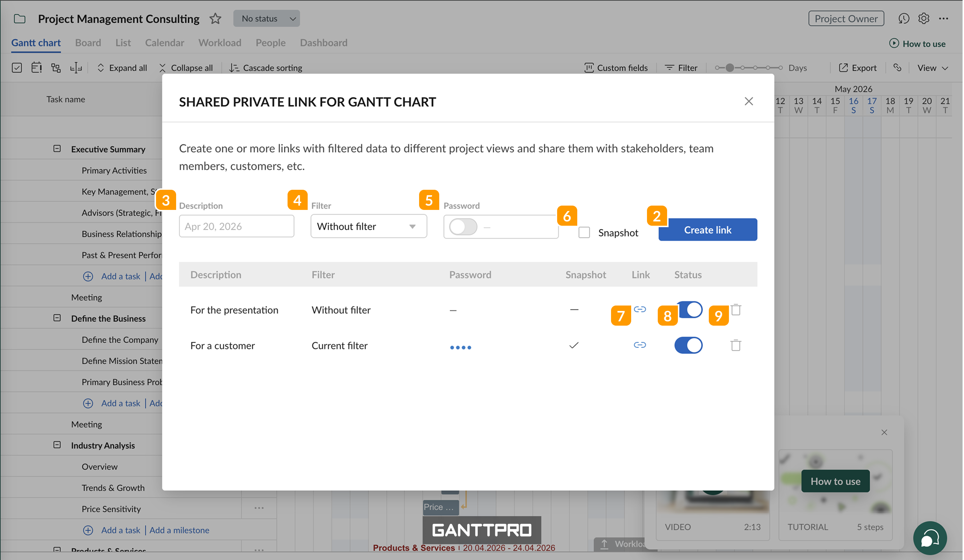Enable the Snapshot checkbox
The width and height of the screenshot is (964, 560).
tap(584, 232)
